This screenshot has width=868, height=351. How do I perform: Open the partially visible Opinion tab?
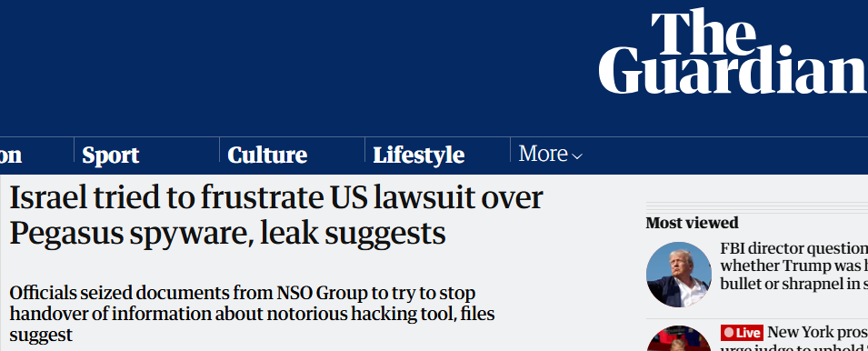point(11,155)
